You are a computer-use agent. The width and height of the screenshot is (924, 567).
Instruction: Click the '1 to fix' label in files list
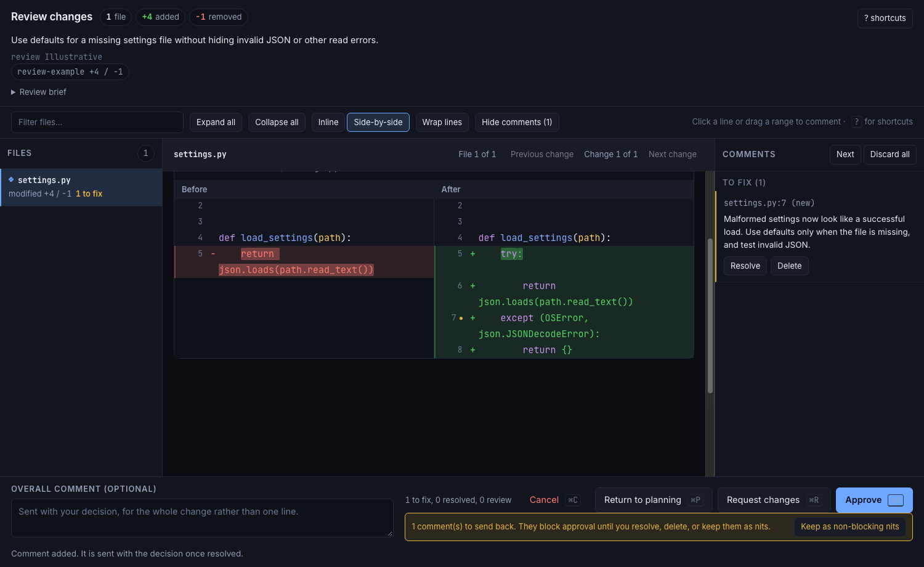89,194
